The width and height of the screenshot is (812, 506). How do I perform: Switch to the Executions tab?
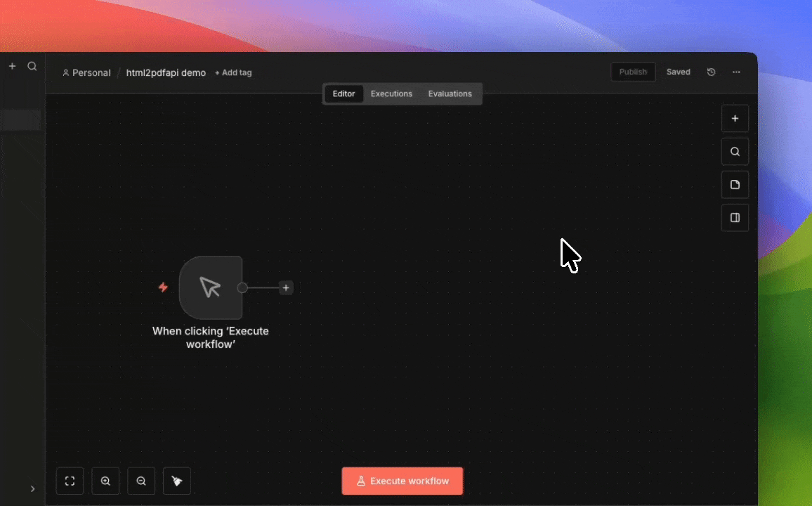[x=391, y=94]
